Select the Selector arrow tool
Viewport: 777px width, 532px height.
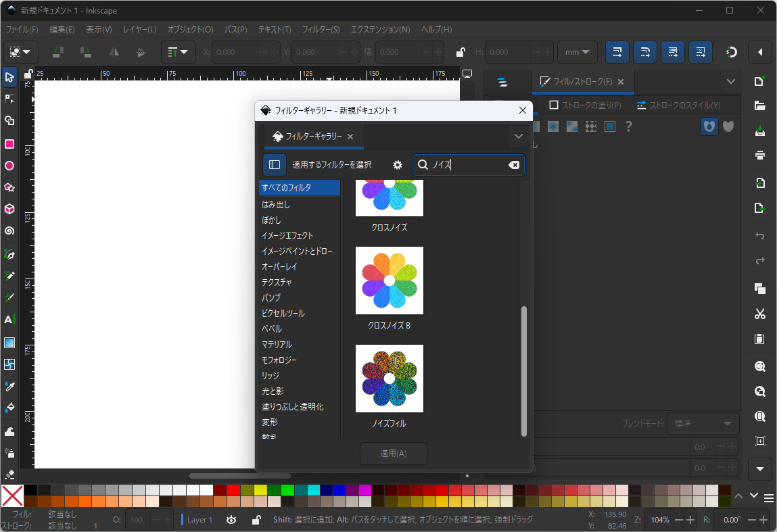tap(9, 77)
